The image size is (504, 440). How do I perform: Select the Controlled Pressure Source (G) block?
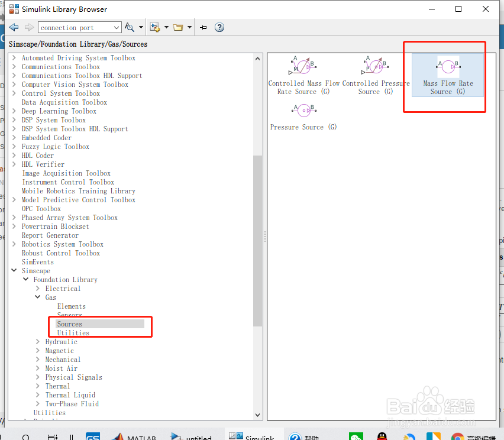pos(376,76)
